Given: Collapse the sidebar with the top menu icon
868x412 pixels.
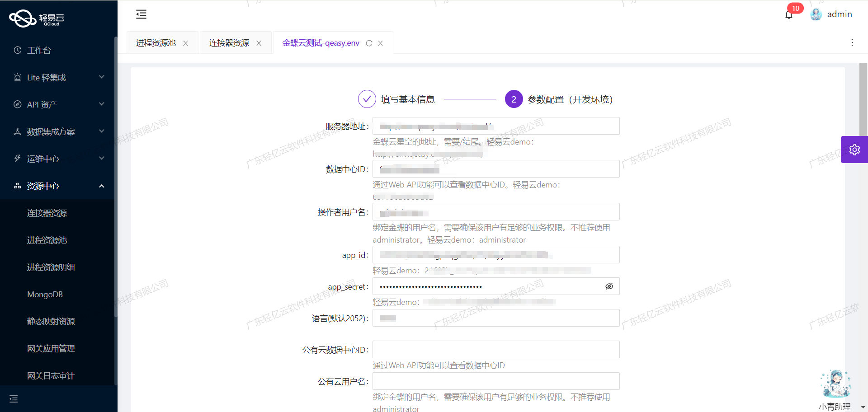Looking at the screenshot, I should coord(141,14).
